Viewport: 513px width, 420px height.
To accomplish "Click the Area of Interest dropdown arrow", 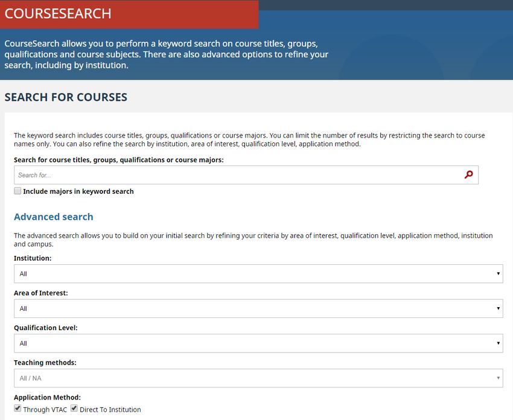I will 498,308.
